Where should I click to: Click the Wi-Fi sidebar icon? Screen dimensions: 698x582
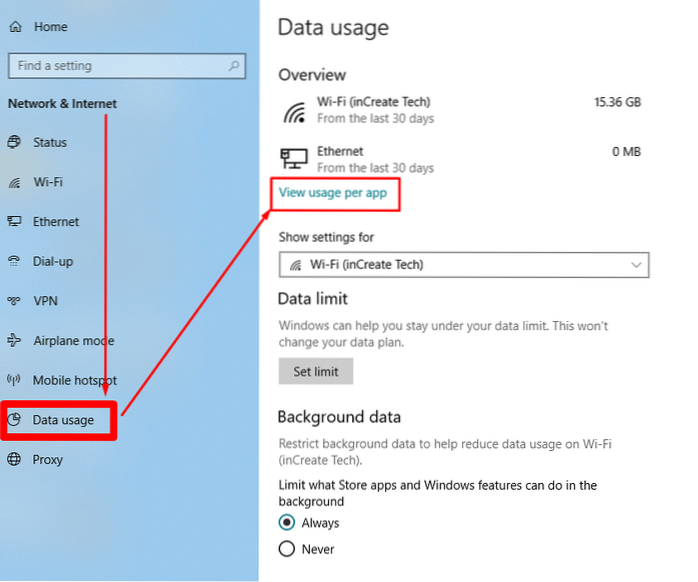(15, 182)
